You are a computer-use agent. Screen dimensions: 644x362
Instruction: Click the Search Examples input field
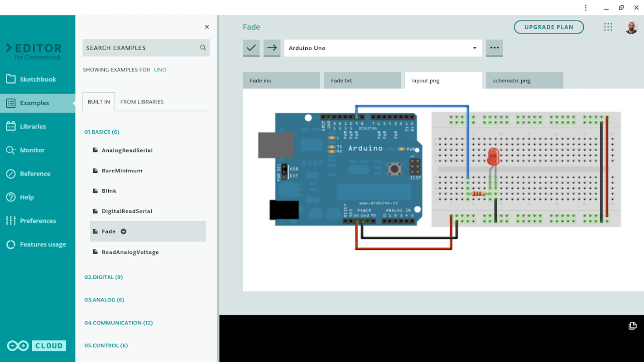(x=140, y=48)
